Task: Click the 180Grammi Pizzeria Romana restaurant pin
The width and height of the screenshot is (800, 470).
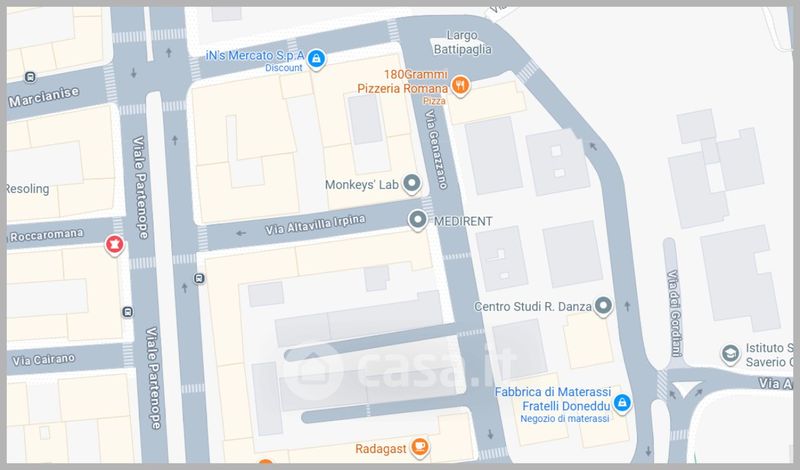Action: click(x=460, y=85)
